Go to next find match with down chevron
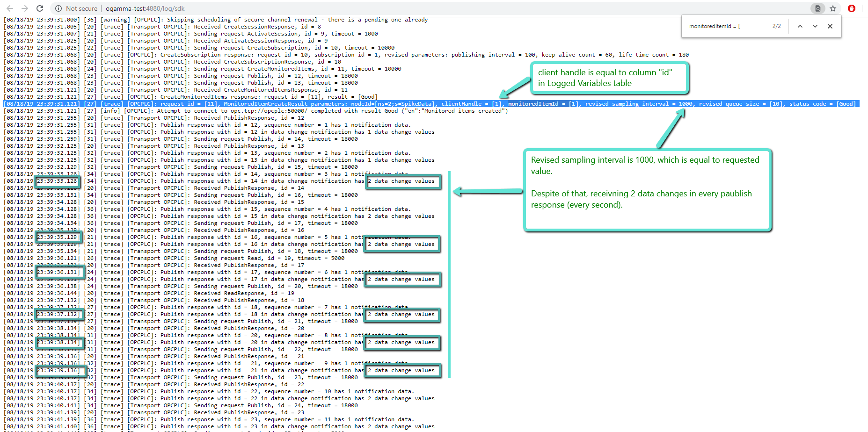This screenshot has width=868, height=432. [x=815, y=26]
